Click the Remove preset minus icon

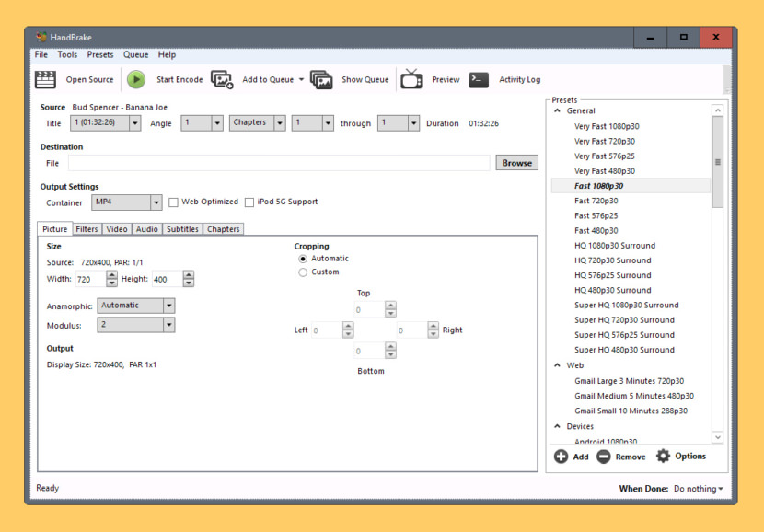click(603, 457)
